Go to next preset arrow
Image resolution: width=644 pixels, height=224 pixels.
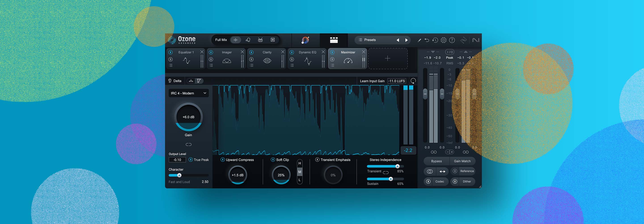coord(407,40)
